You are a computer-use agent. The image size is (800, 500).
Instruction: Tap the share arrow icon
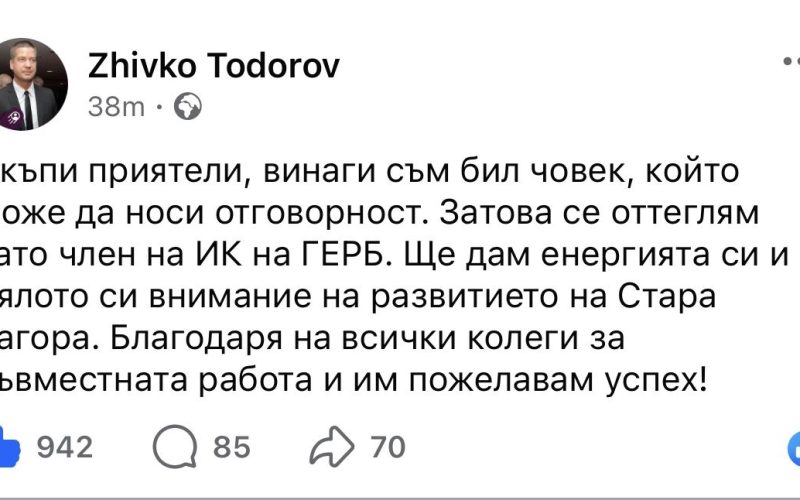point(334,446)
